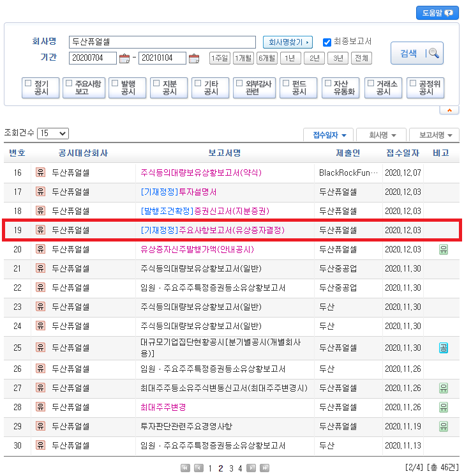This screenshot has height=476, width=464.
Task: Select the 6개월 period button
Action: tap(267, 58)
